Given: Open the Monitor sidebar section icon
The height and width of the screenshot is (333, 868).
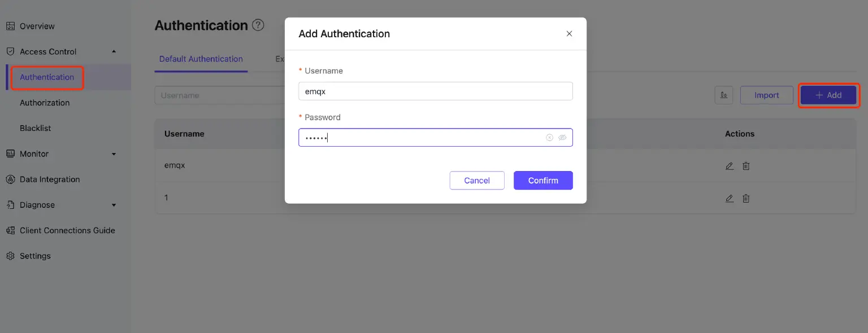Looking at the screenshot, I should coord(10,154).
